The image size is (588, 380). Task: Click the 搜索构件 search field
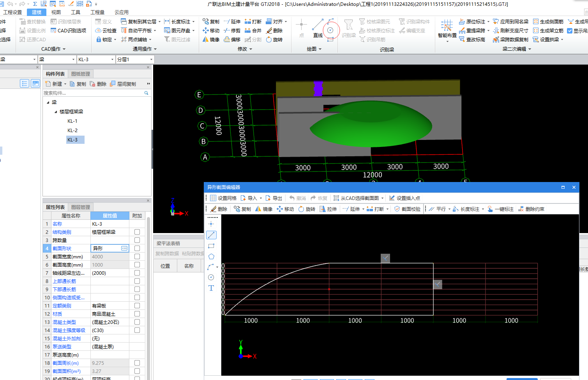[94, 93]
